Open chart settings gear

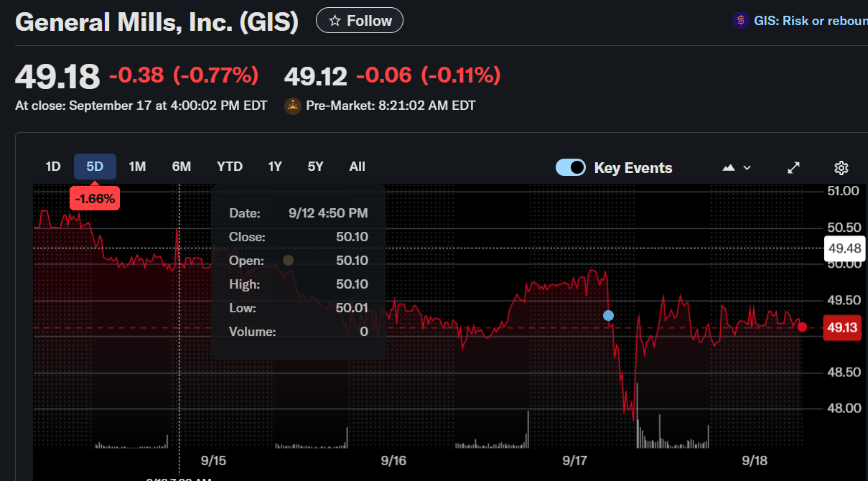841,167
